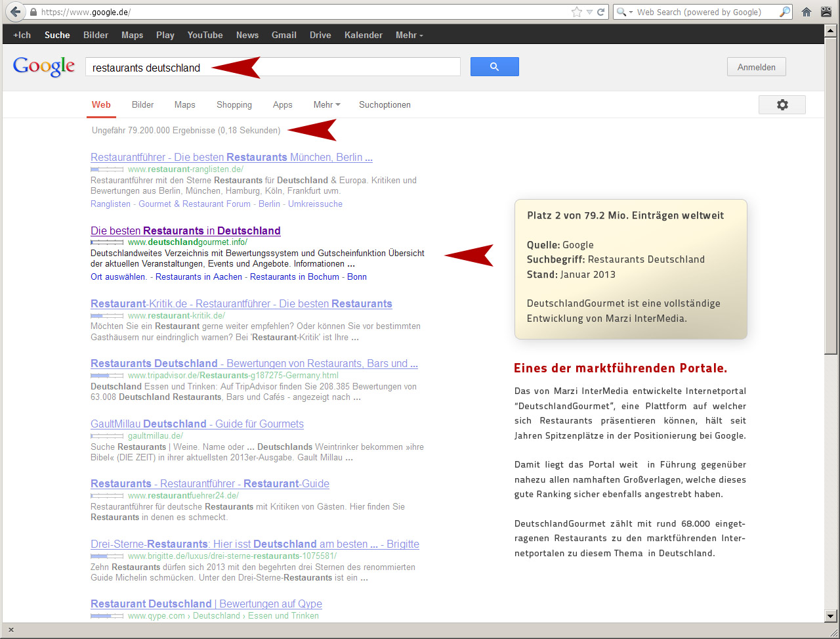
Task: Click the rating bar beside gaultmillau.de
Action: coord(107,436)
